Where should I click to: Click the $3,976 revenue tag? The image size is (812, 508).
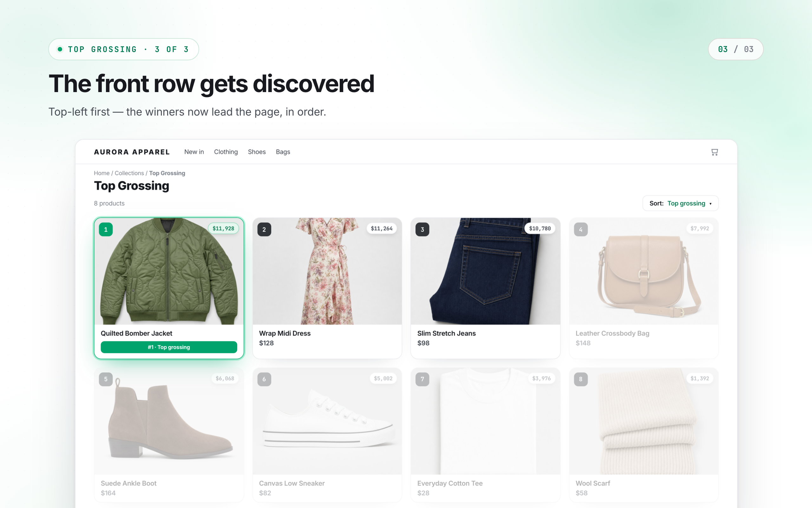tap(541, 378)
